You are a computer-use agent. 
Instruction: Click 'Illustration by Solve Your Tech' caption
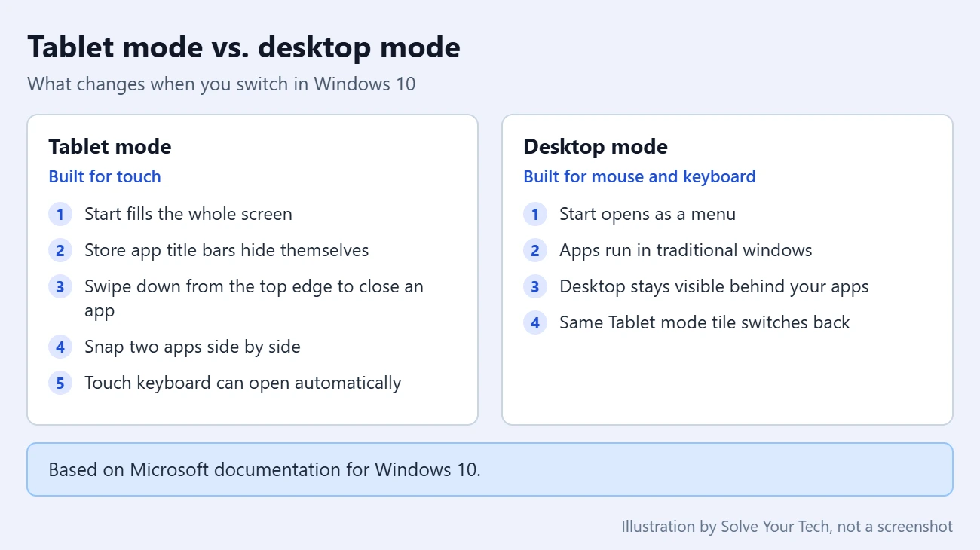tap(787, 527)
